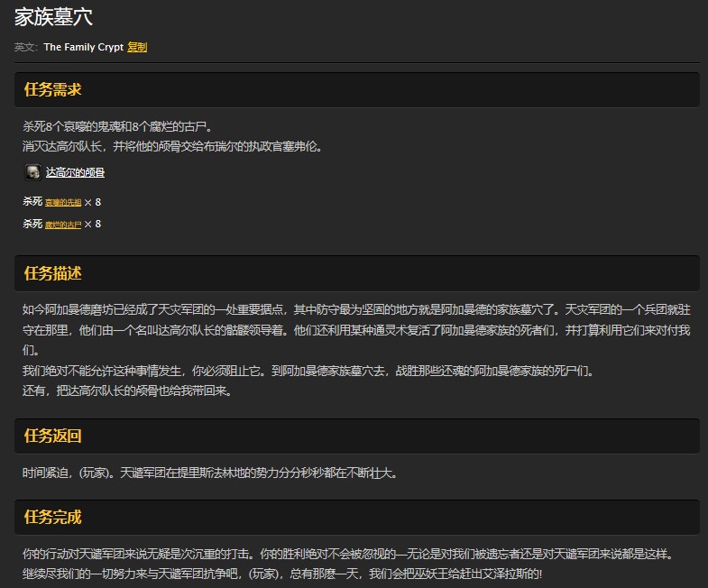708x588 pixels.
Task: Collapse the 任务需求 section header
Action: coord(53,89)
